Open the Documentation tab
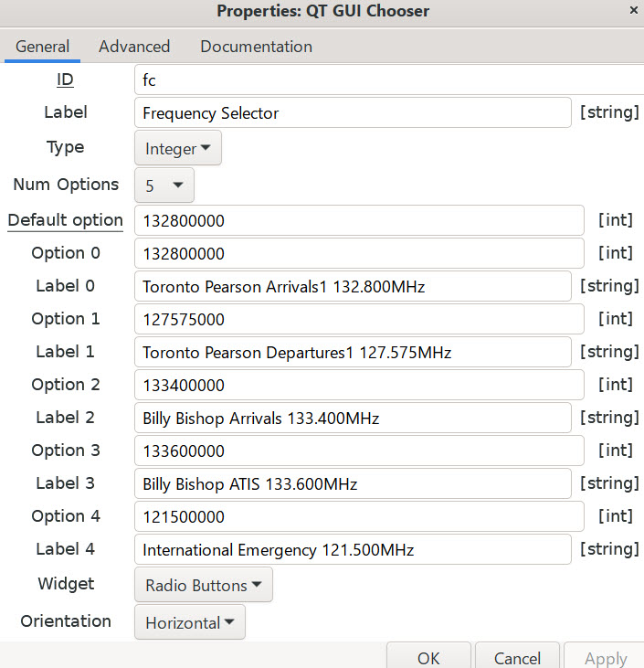 coord(256,47)
